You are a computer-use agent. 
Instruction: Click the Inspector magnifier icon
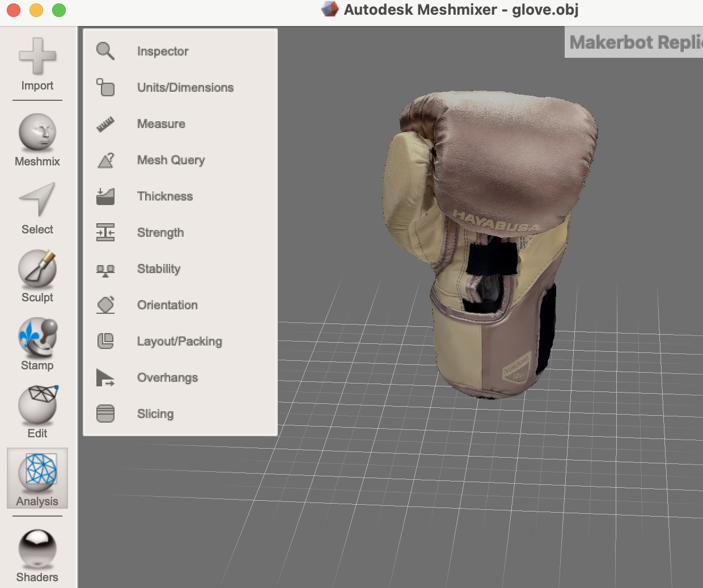pyautogui.click(x=105, y=51)
